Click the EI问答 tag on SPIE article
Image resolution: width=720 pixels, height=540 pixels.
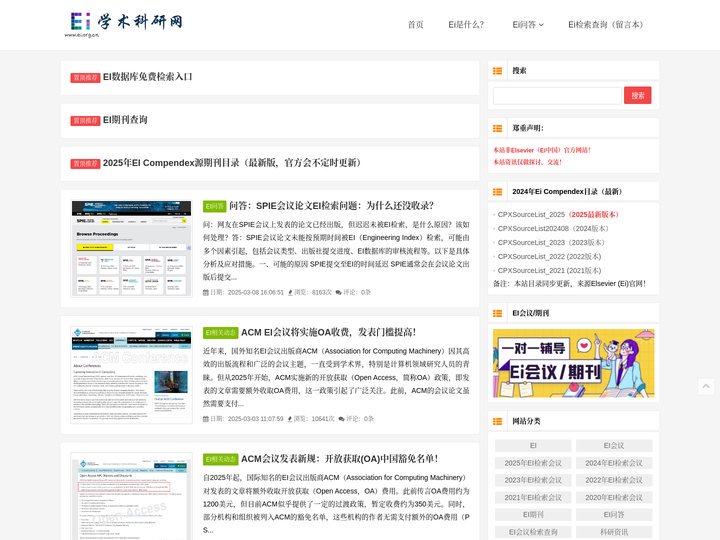(214, 207)
